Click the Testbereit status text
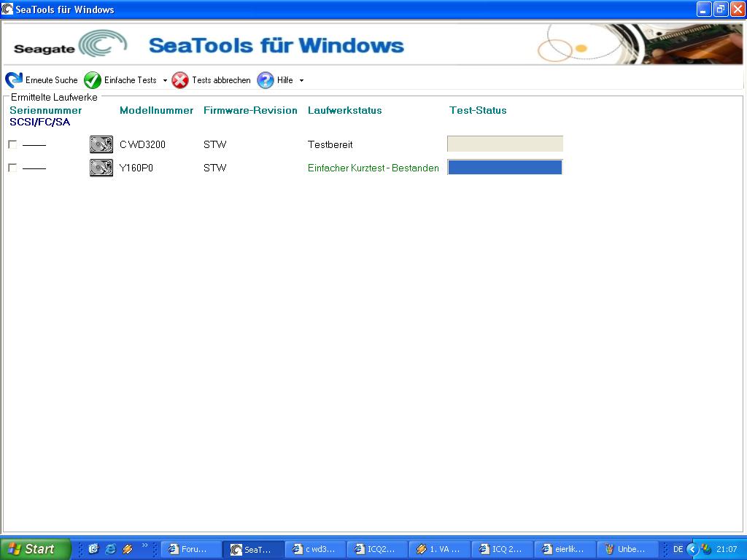This screenshot has width=747, height=560. pyautogui.click(x=330, y=144)
